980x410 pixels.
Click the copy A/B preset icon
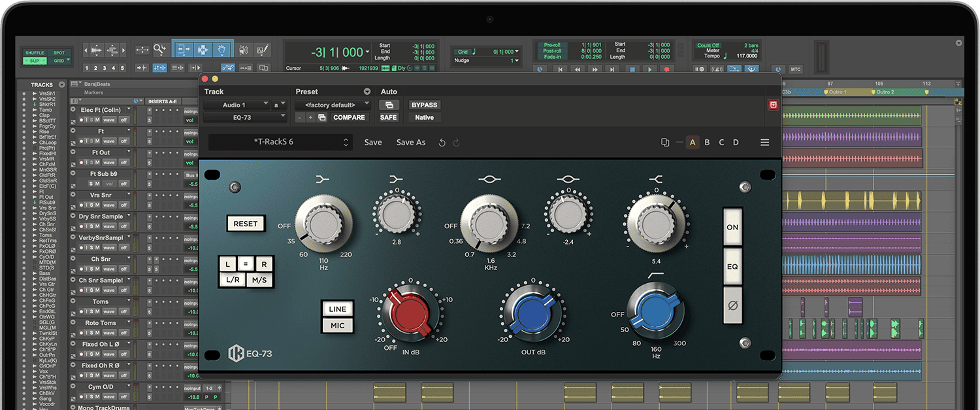(665, 143)
